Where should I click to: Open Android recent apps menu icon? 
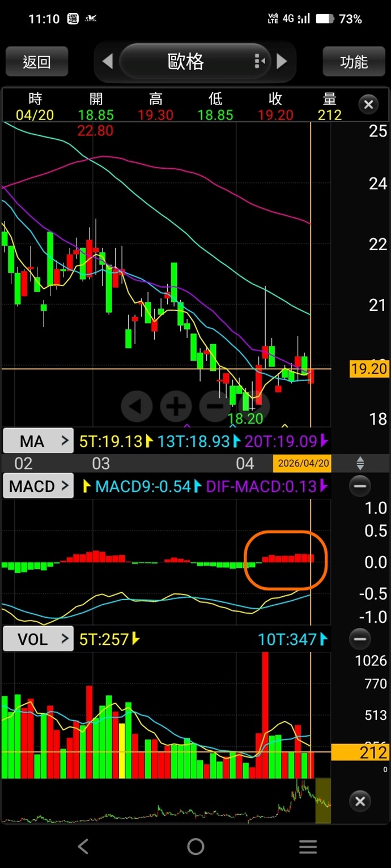tap(308, 846)
